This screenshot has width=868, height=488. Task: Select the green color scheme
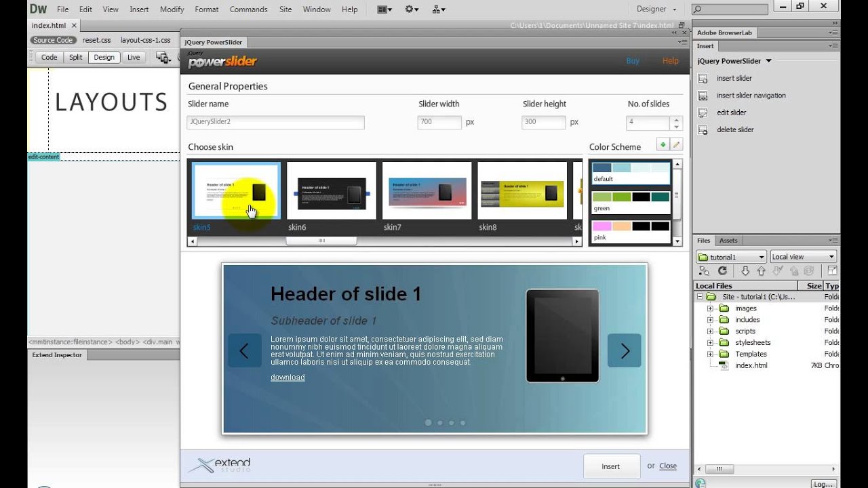pyautogui.click(x=631, y=202)
